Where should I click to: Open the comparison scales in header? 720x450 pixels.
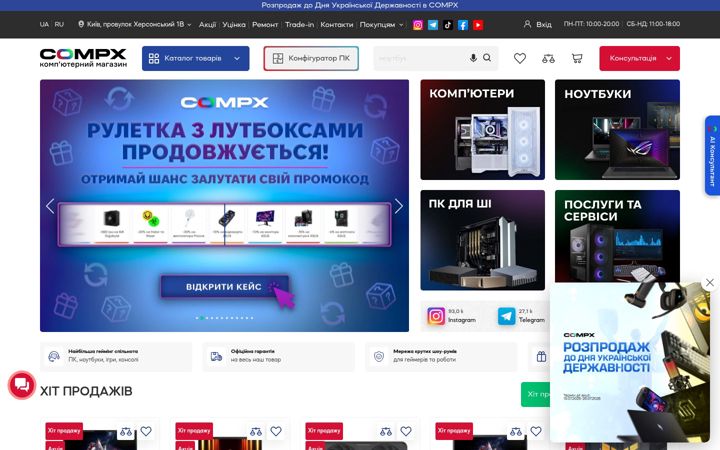click(x=548, y=58)
